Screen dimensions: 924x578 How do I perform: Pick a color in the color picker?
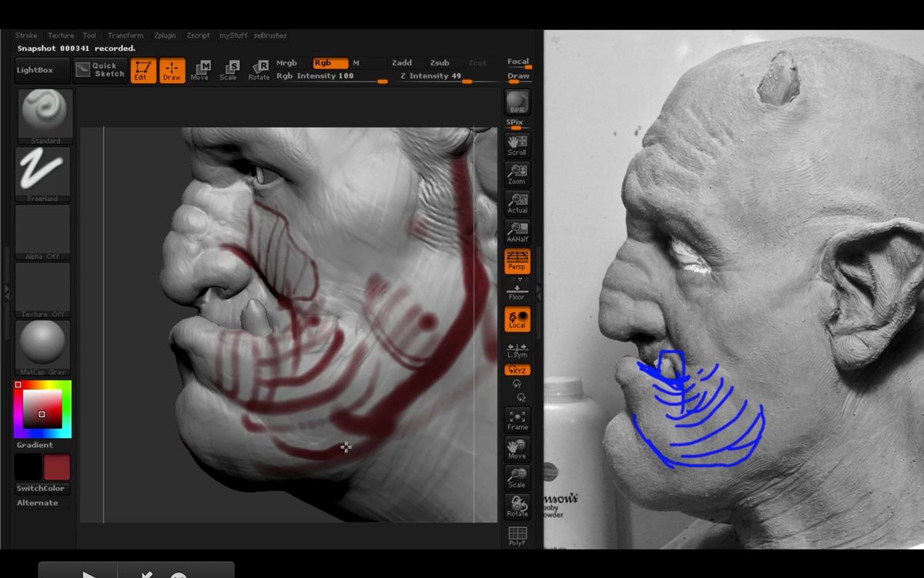coord(42,408)
